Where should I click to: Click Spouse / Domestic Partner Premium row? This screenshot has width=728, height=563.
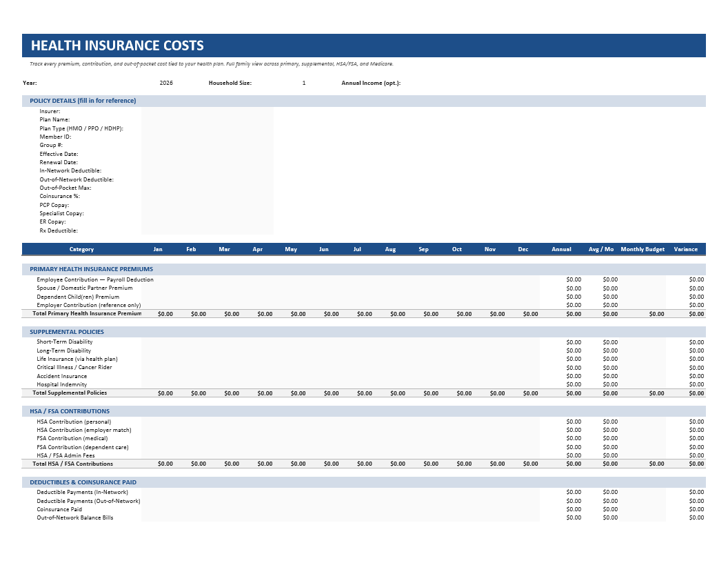pos(363,288)
